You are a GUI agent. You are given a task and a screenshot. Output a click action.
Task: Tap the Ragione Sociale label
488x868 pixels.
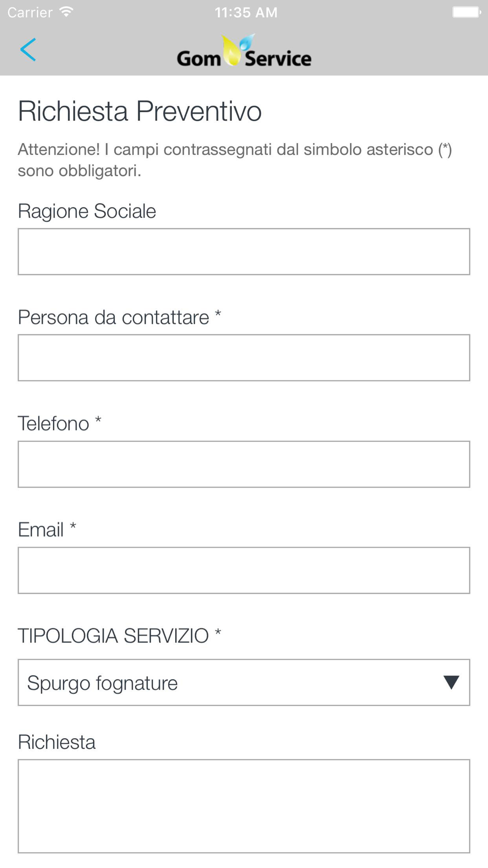tap(87, 211)
